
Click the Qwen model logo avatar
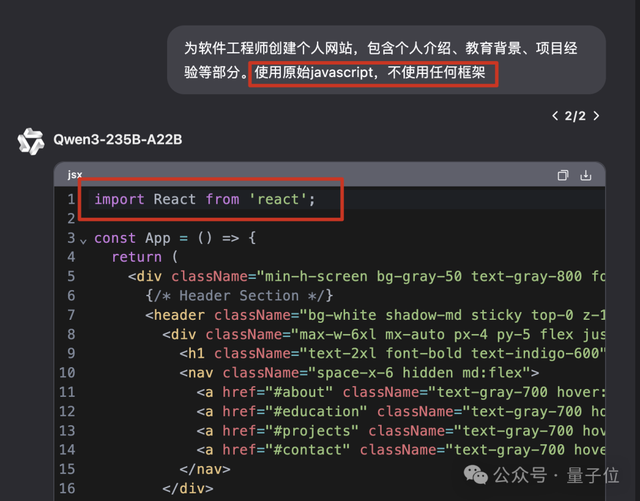tap(30, 141)
